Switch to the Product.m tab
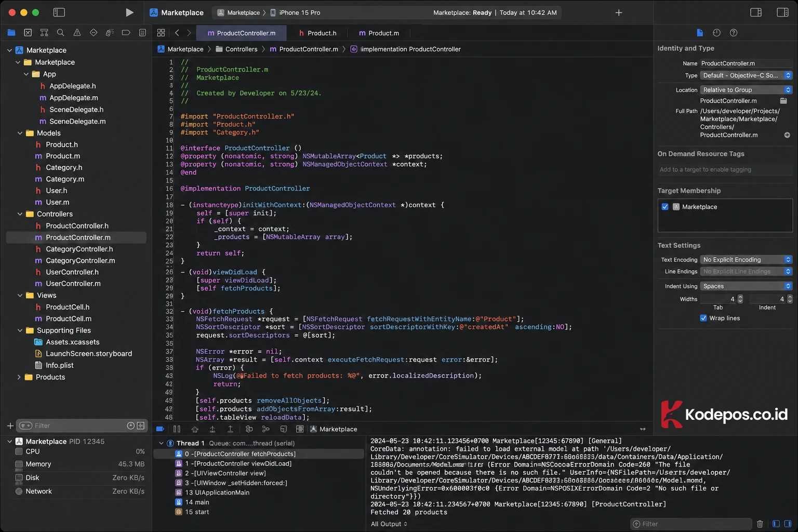This screenshot has width=798, height=532. [x=379, y=33]
